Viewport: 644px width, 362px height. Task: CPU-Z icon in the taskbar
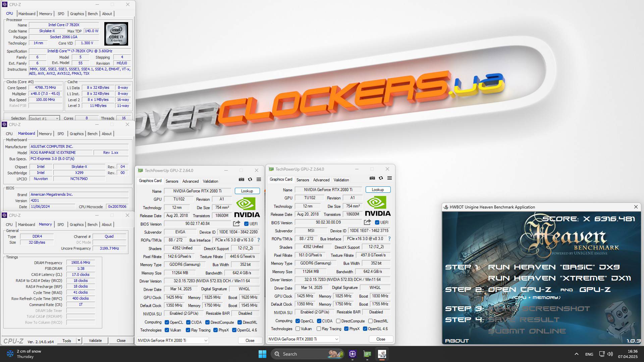click(352, 354)
